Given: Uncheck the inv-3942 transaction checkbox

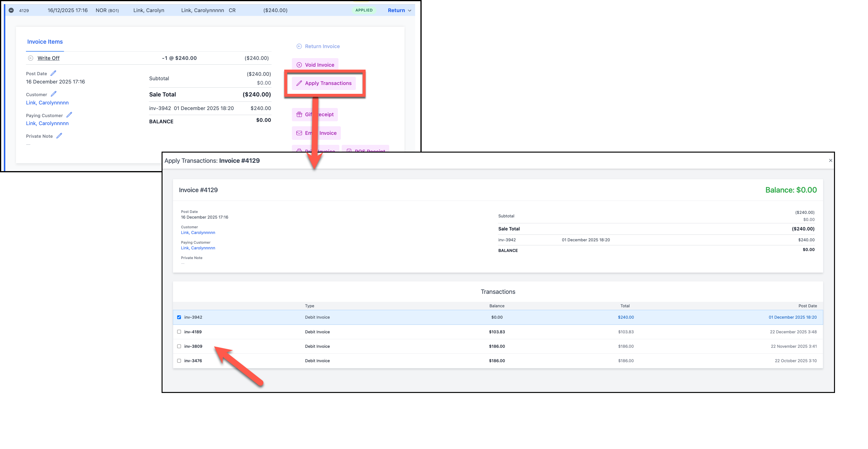Looking at the screenshot, I should pos(179,317).
